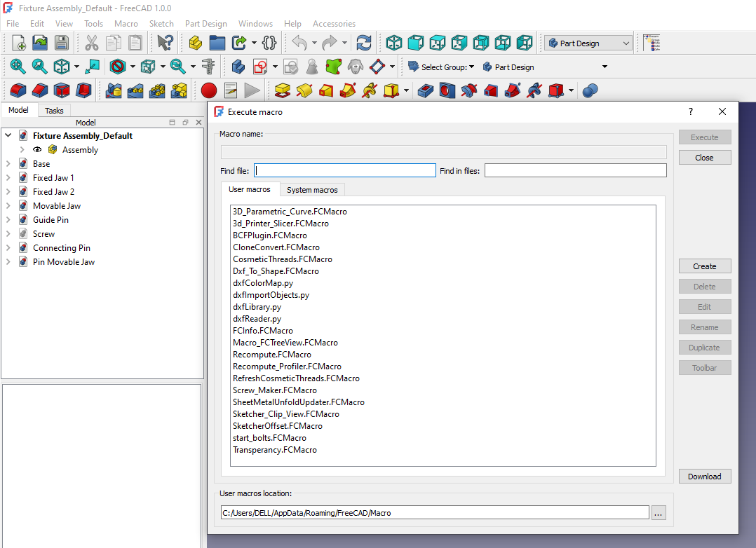Select Screw_Maker.FCMacro in the list

coord(275,390)
